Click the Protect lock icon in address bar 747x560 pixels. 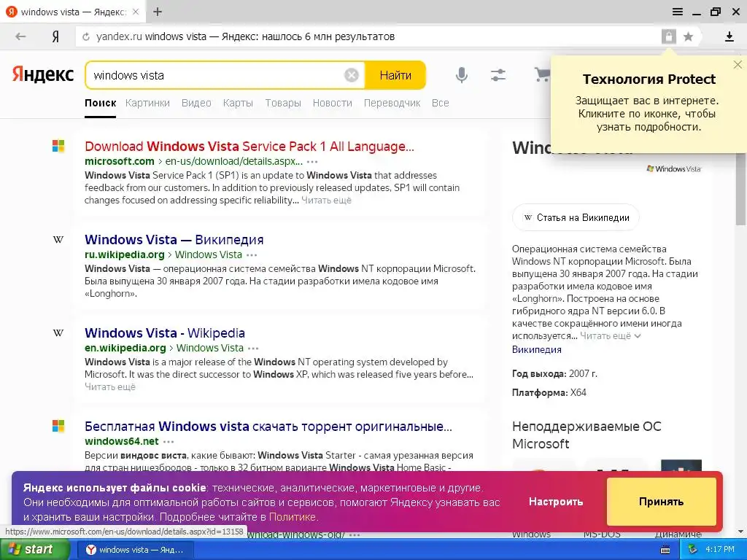click(x=669, y=36)
